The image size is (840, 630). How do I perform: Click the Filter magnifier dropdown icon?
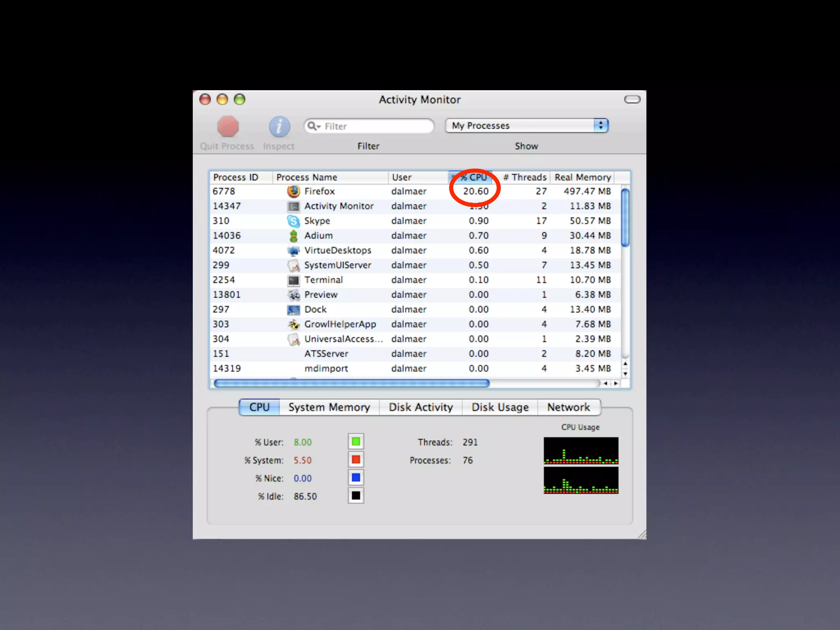pos(314,126)
